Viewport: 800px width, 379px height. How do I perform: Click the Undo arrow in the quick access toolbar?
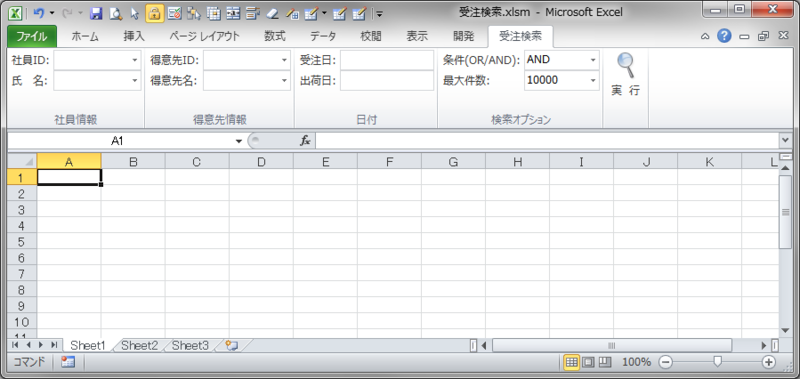(38, 13)
